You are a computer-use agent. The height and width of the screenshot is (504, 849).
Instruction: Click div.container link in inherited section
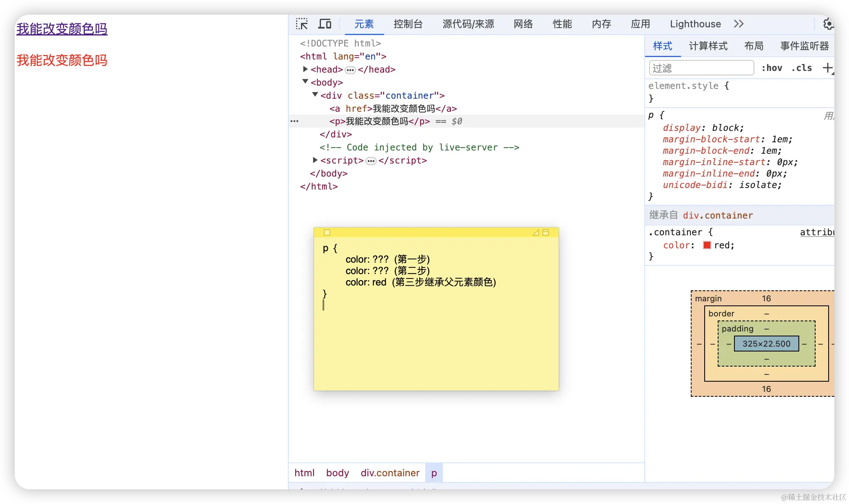pyautogui.click(x=718, y=215)
